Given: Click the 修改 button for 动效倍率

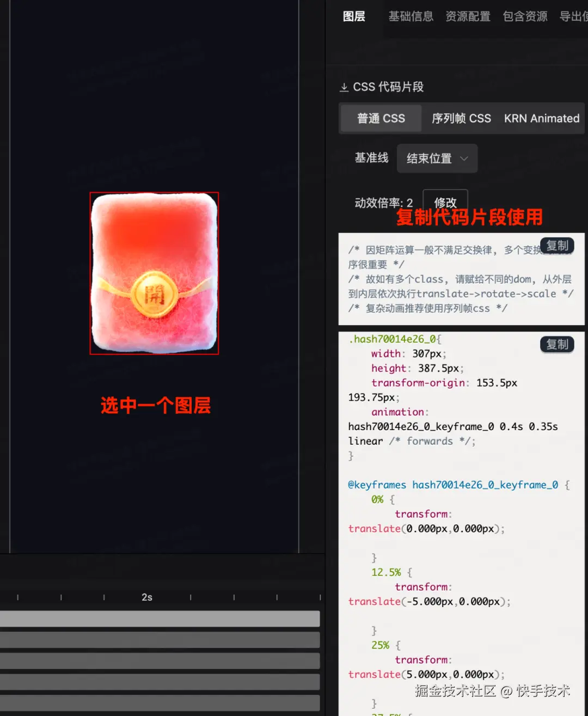Looking at the screenshot, I should (445, 203).
